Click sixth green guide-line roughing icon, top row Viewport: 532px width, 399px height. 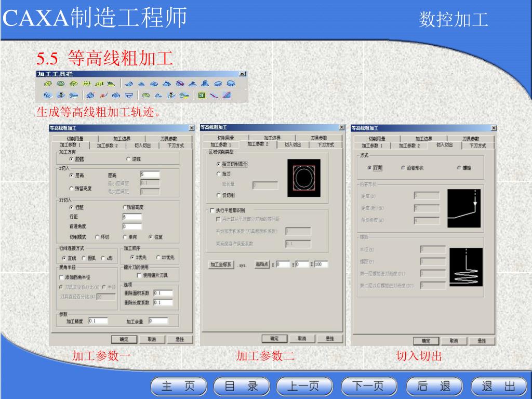(111, 84)
